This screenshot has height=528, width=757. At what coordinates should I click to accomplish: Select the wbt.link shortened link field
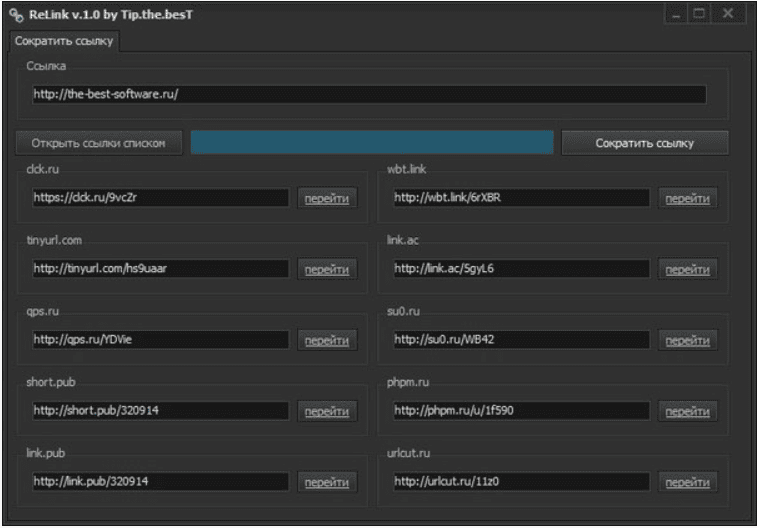coord(521,197)
